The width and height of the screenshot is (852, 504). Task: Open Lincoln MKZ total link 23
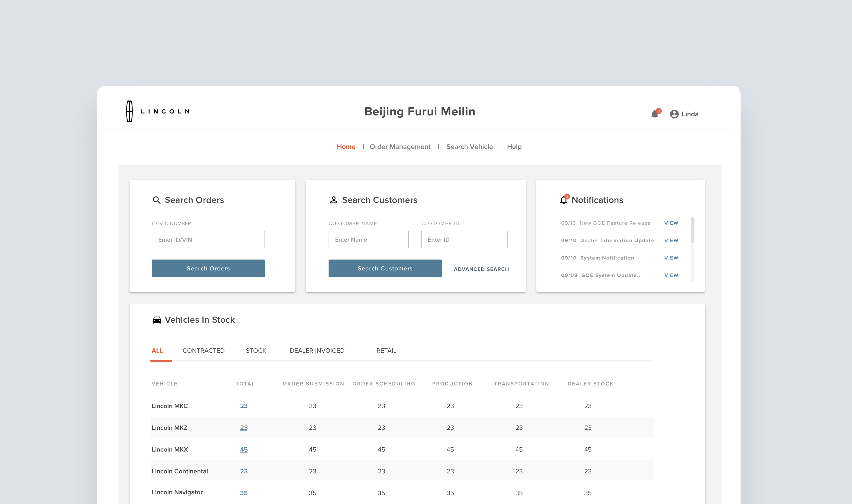point(244,428)
